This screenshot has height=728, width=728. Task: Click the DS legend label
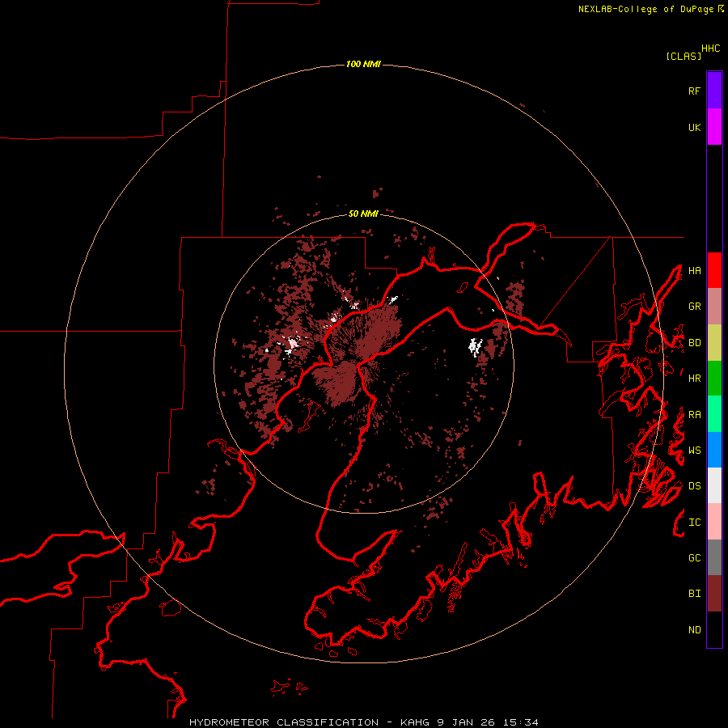click(695, 486)
